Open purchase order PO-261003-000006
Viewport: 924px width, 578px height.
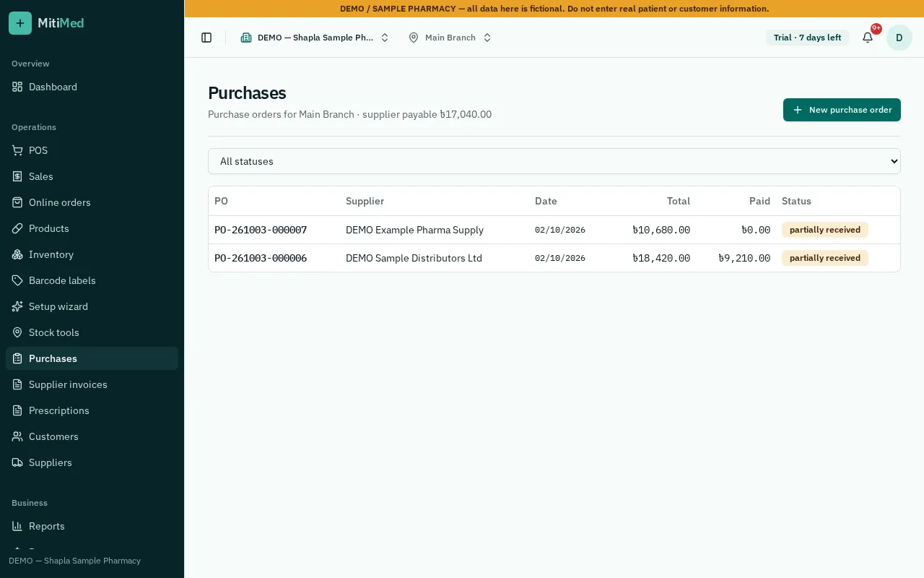point(261,258)
